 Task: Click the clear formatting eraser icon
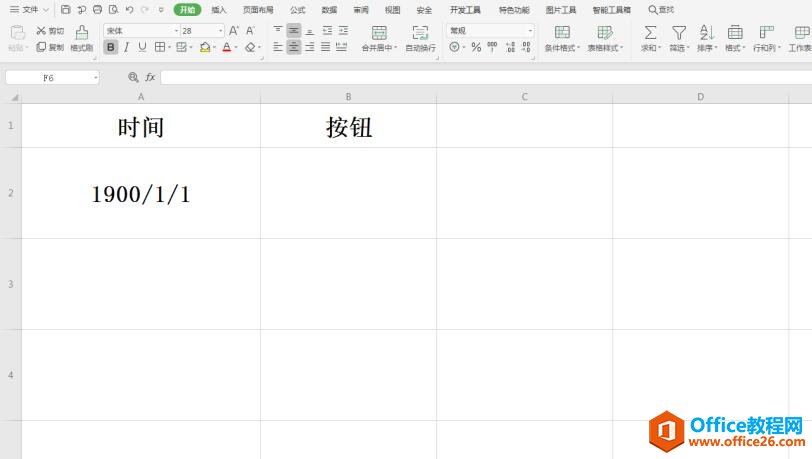(x=250, y=47)
